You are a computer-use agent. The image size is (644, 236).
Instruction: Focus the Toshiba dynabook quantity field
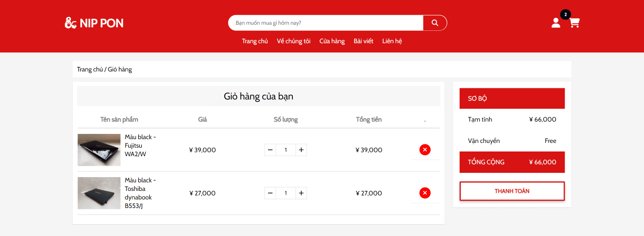click(x=286, y=193)
